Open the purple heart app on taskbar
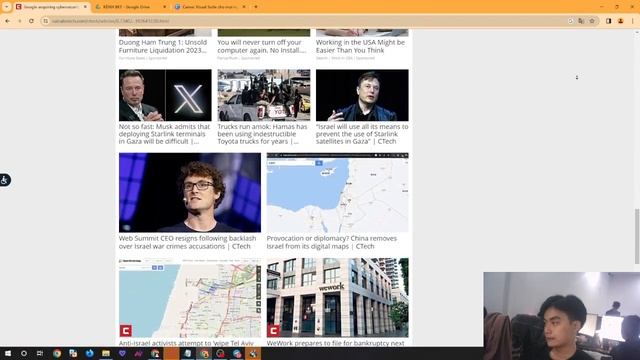This screenshot has height=360, width=640. click(x=122, y=353)
